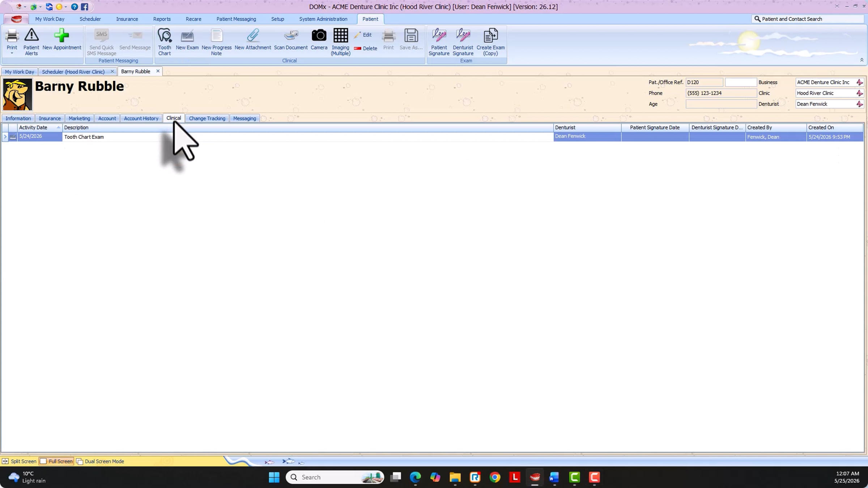The image size is (868, 488).
Task: Collapse the ribbon with the chevron
Action: point(862,60)
